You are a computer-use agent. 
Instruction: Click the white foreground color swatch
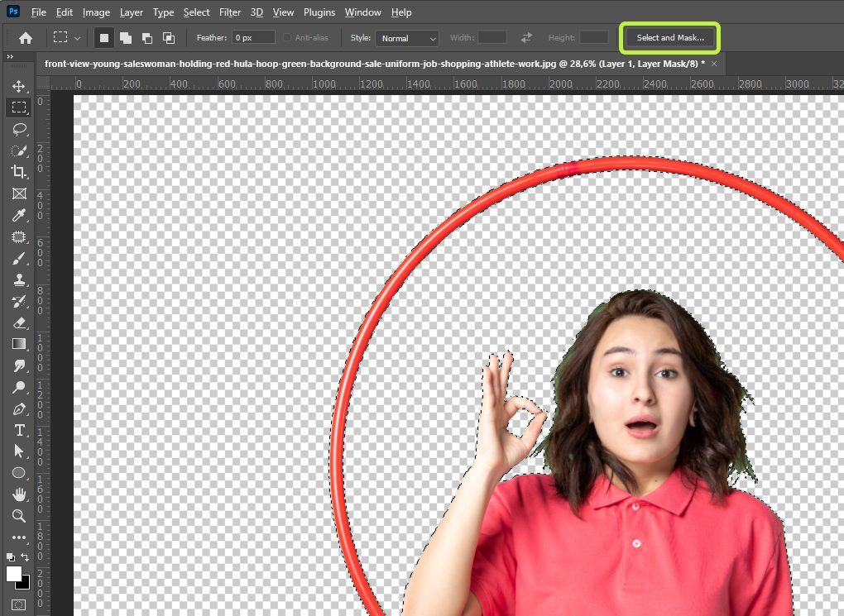point(14,574)
